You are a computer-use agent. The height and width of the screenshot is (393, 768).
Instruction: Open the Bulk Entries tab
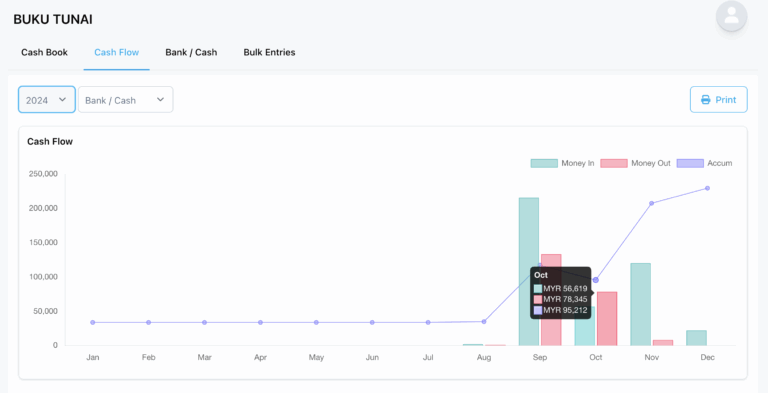click(269, 52)
